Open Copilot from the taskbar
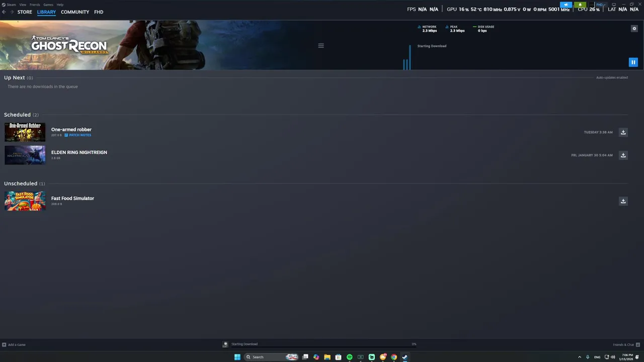The height and width of the screenshot is (362, 644). click(x=316, y=357)
